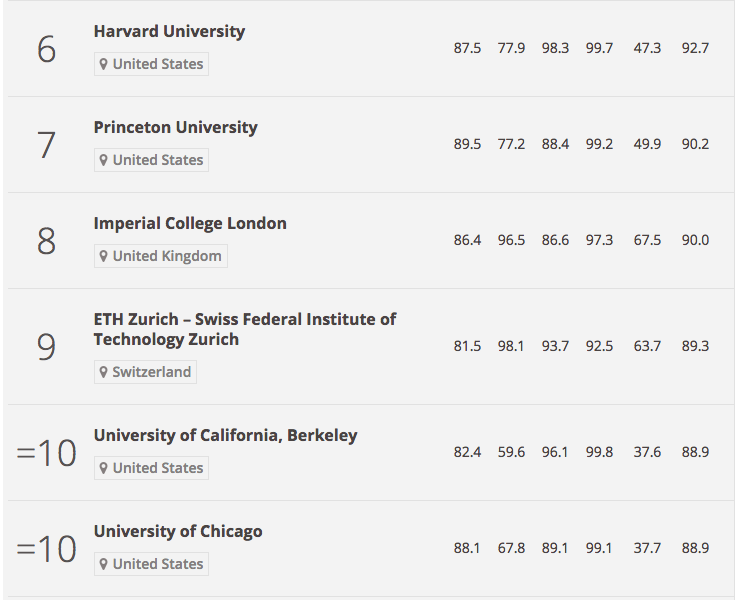The image size is (740, 600).
Task: Click location pin icon next to United Kingdom
Action: point(103,256)
